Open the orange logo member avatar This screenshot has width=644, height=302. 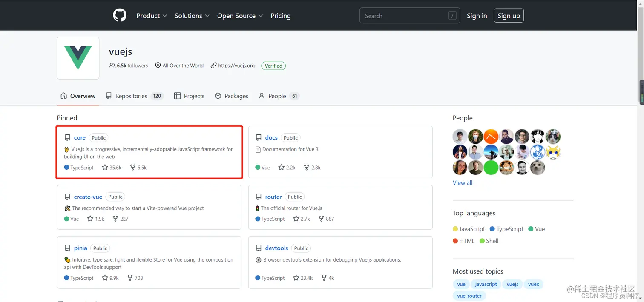[x=491, y=137]
